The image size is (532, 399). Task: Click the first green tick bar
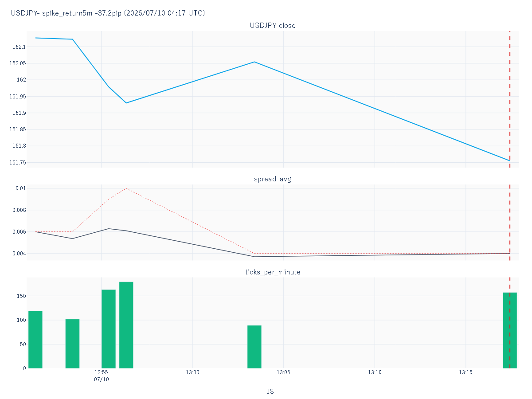pyautogui.click(x=35, y=340)
